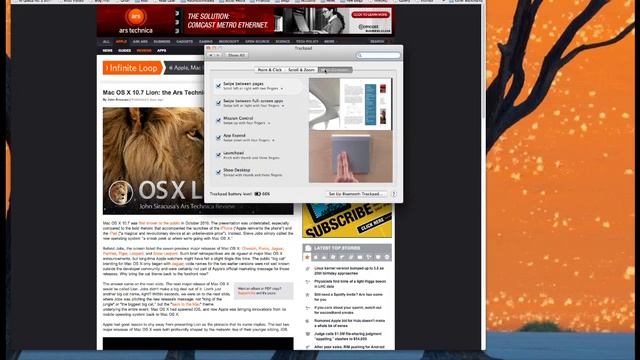Open GAMING section in Ars navigation

pos(206,42)
